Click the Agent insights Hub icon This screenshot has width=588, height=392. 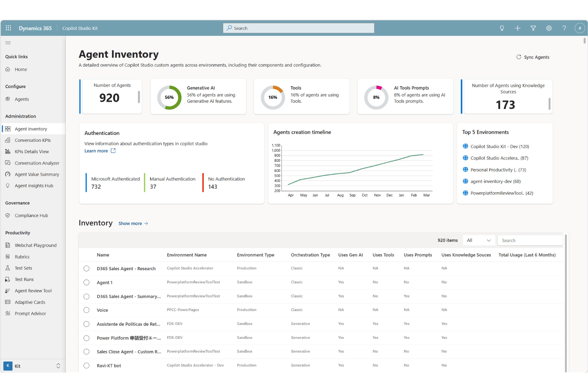tap(8, 185)
